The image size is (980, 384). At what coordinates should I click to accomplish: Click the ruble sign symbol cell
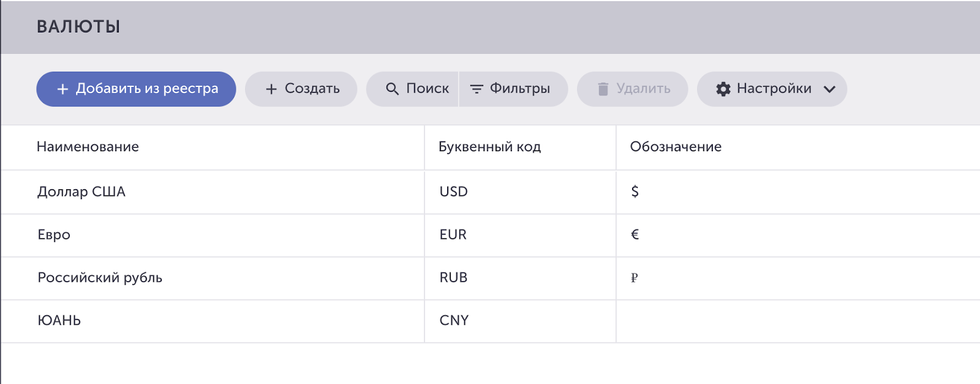click(x=798, y=278)
